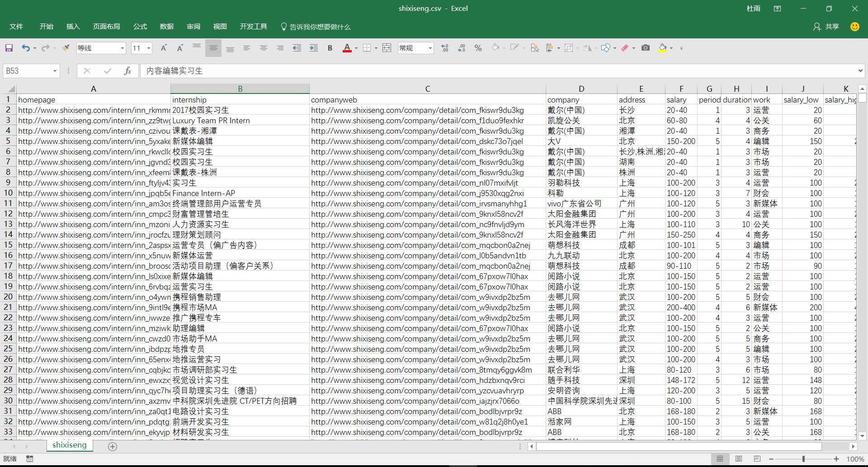Decrease indent of cell content
The width and height of the screenshot is (868, 467).
point(297,48)
